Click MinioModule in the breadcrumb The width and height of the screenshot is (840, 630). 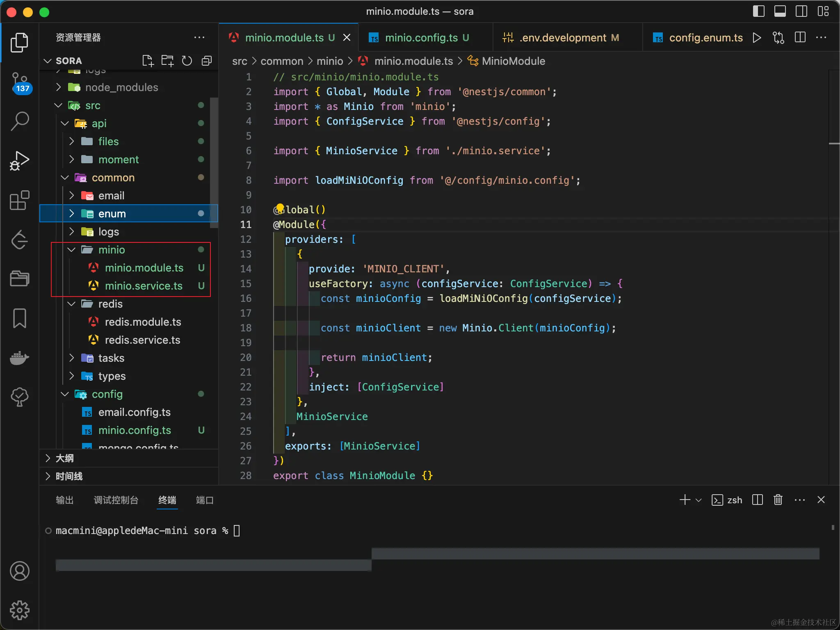coord(513,61)
